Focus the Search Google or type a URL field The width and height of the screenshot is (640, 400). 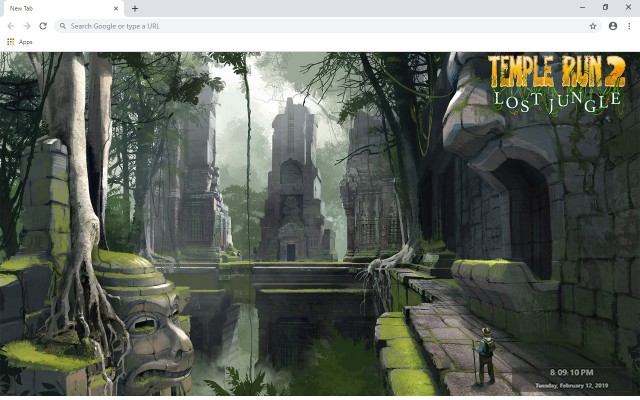(x=328, y=26)
